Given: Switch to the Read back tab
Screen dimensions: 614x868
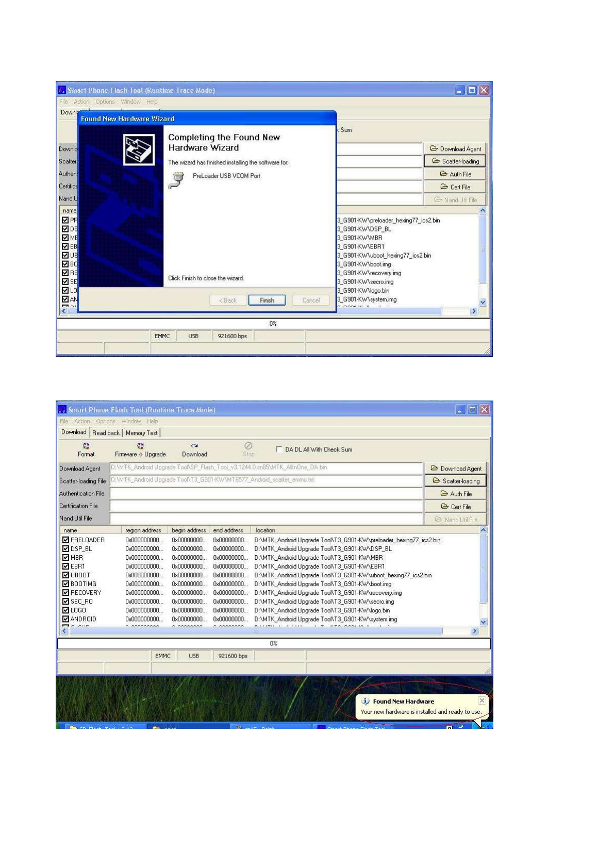Looking at the screenshot, I should click(106, 433).
